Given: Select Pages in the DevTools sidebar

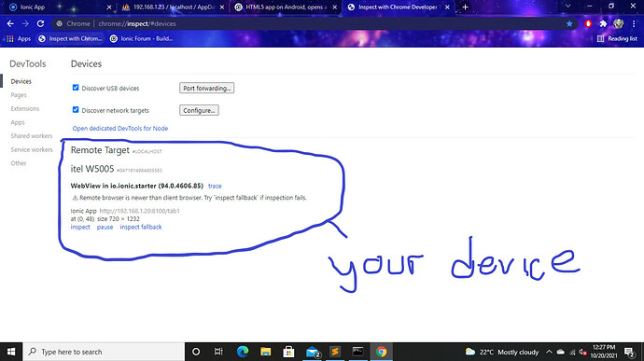Looking at the screenshot, I should (x=19, y=95).
